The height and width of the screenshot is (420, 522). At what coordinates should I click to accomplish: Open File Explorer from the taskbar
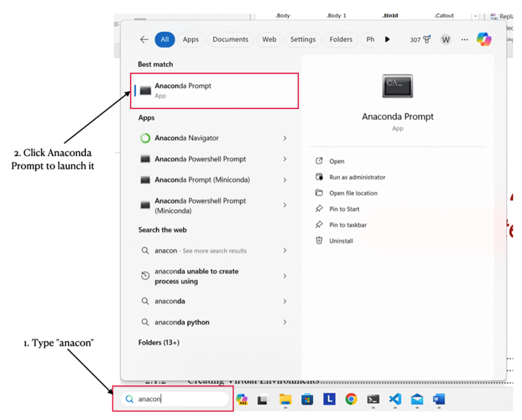coord(285,400)
